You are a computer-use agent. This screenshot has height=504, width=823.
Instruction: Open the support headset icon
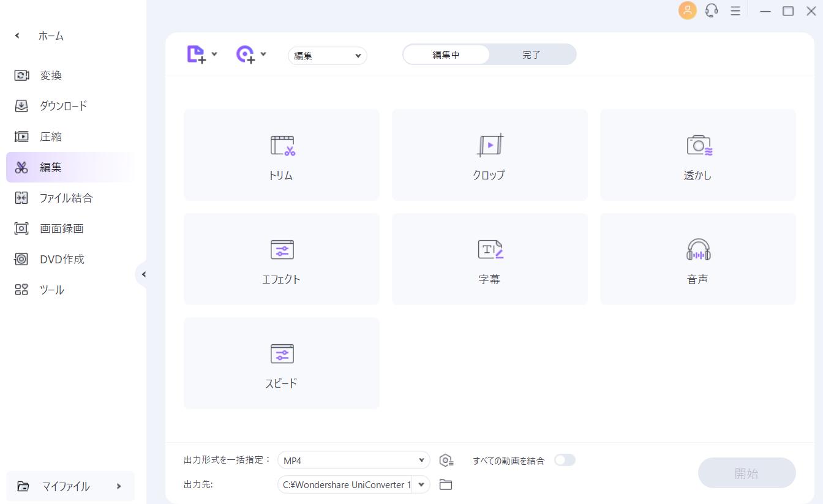[x=712, y=10]
